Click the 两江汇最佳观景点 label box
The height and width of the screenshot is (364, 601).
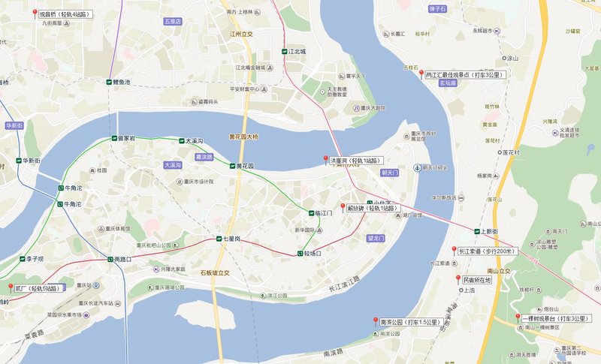click(465, 75)
